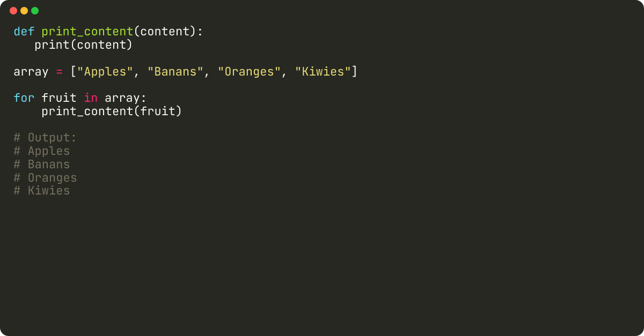Click the print_content(fruit) call in loop
The image size is (644, 336).
tap(112, 111)
